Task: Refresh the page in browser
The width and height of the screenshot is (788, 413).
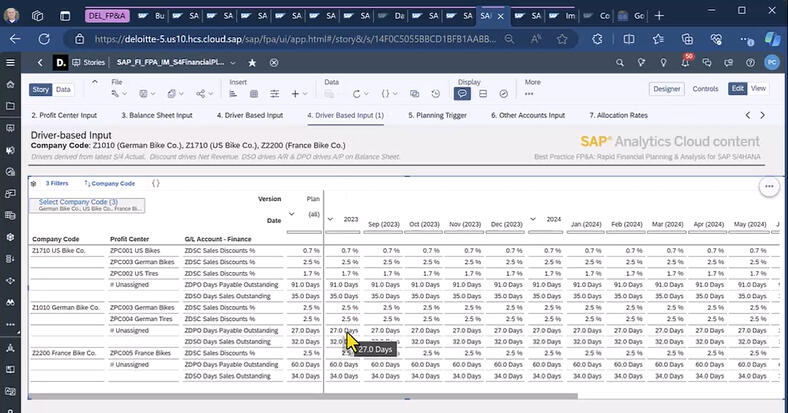Action: (x=44, y=39)
